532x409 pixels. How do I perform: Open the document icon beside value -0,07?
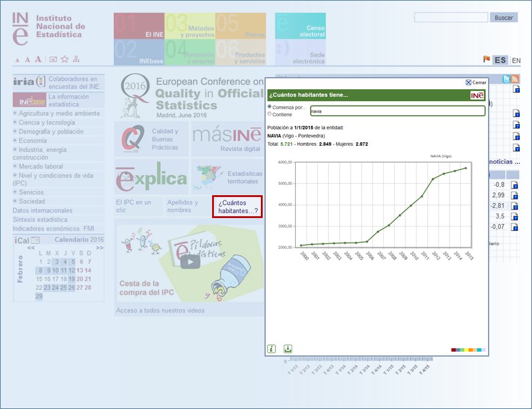pyautogui.click(x=515, y=227)
